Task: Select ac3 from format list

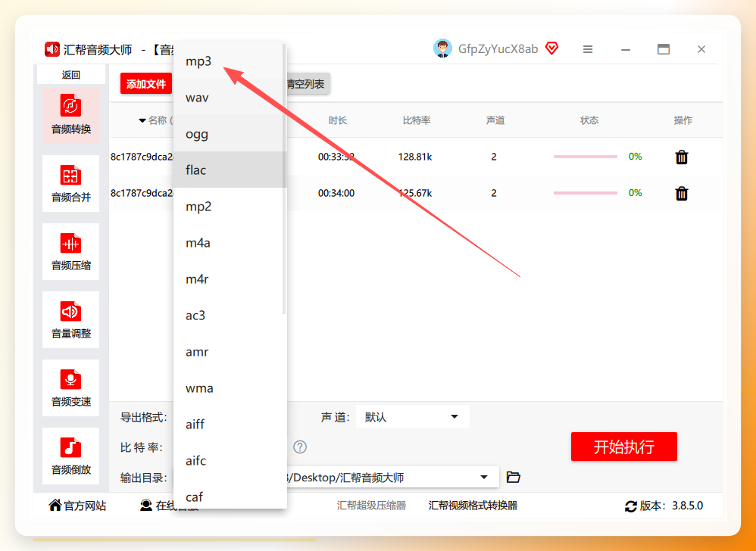Action: coord(230,315)
